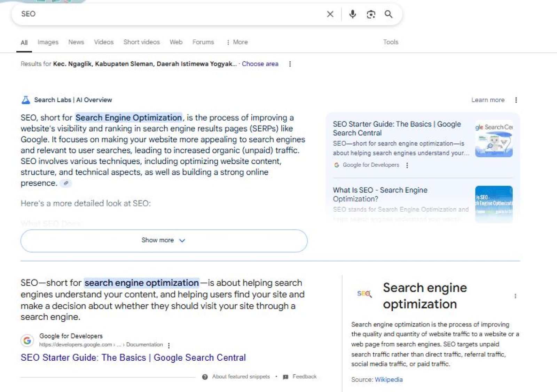This screenshot has width=557, height=392.
Task: Activate voice search with the microphone icon
Action: coord(353,14)
